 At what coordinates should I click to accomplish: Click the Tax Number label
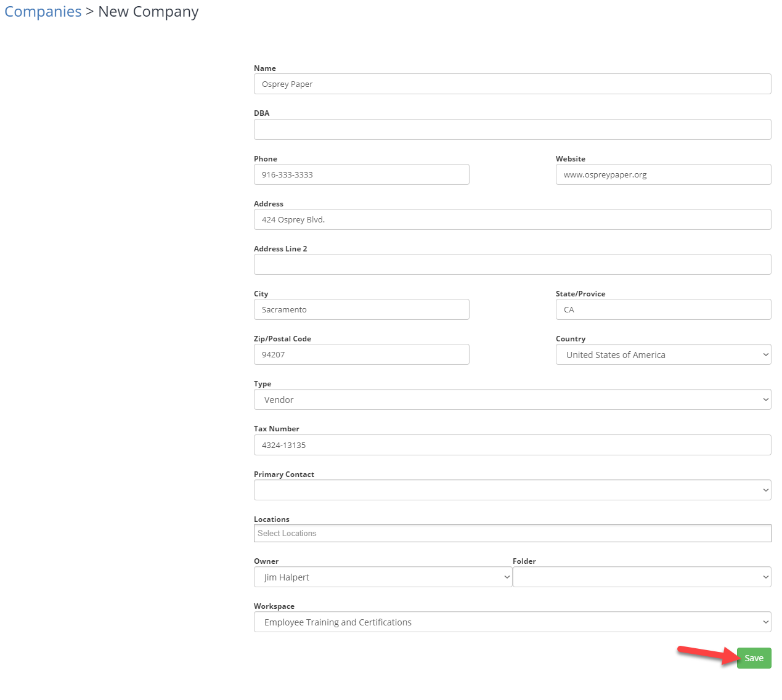[x=277, y=429]
